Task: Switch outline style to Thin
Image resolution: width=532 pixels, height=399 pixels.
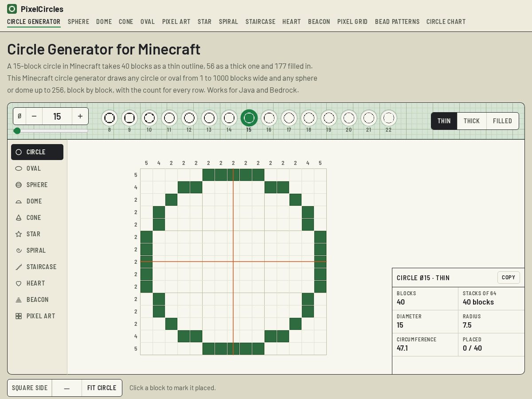Action: pos(444,121)
